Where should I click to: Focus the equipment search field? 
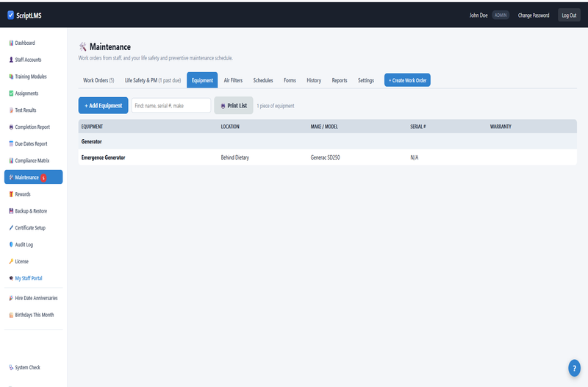[x=171, y=105]
